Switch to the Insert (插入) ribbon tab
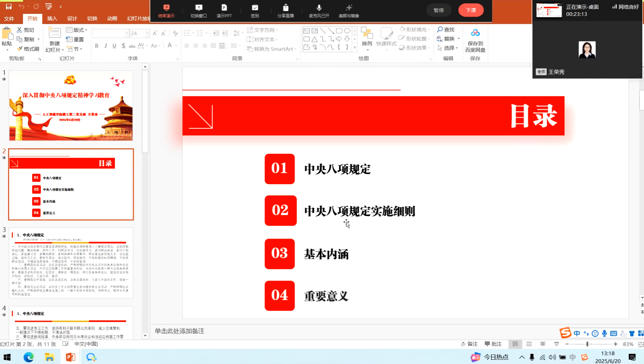Screen dimensions: 644x364 [52, 19]
